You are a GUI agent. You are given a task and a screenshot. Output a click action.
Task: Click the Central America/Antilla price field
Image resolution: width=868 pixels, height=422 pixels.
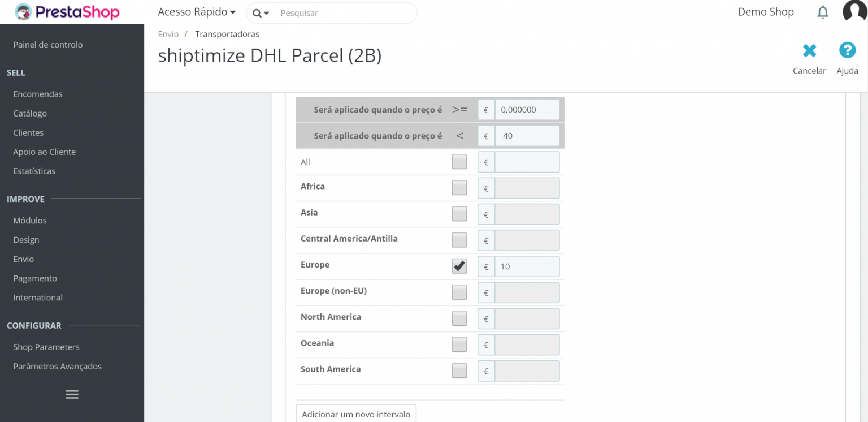(527, 240)
